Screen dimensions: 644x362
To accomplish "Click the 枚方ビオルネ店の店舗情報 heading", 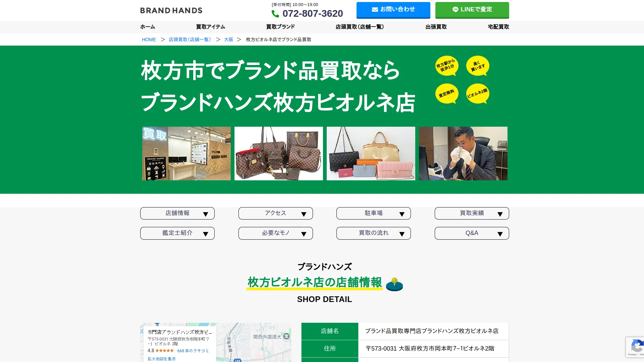I will click(x=315, y=282).
